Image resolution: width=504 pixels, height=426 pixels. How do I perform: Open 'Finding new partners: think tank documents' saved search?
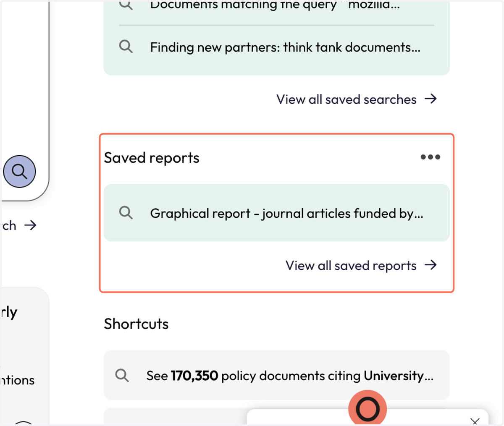[x=277, y=47]
